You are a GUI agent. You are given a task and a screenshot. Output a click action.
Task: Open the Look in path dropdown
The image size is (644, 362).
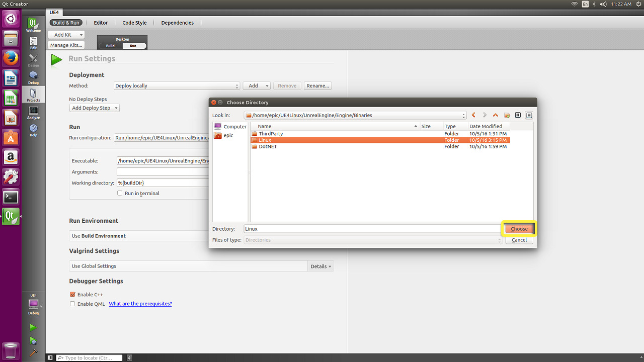[355, 115]
